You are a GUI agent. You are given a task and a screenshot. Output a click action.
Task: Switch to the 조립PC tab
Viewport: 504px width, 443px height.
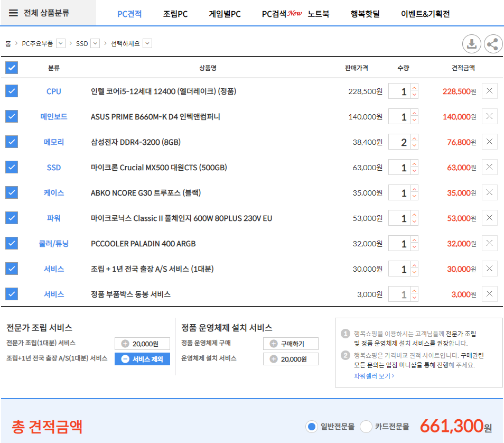[x=175, y=14]
